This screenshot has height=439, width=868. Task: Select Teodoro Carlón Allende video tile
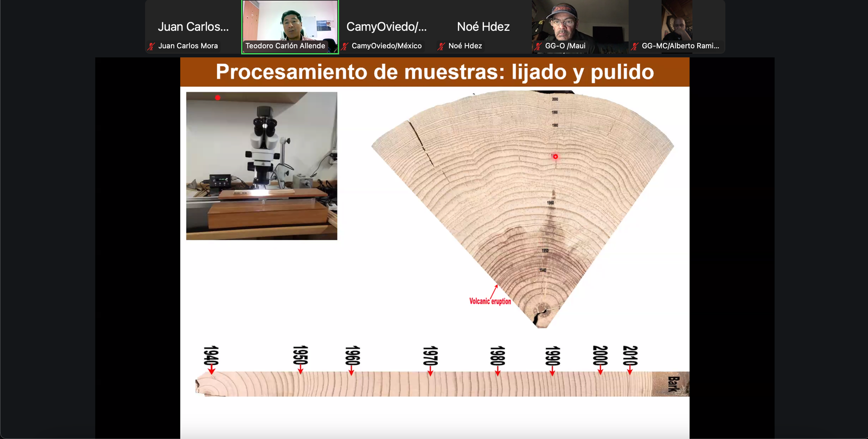click(290, 27)
